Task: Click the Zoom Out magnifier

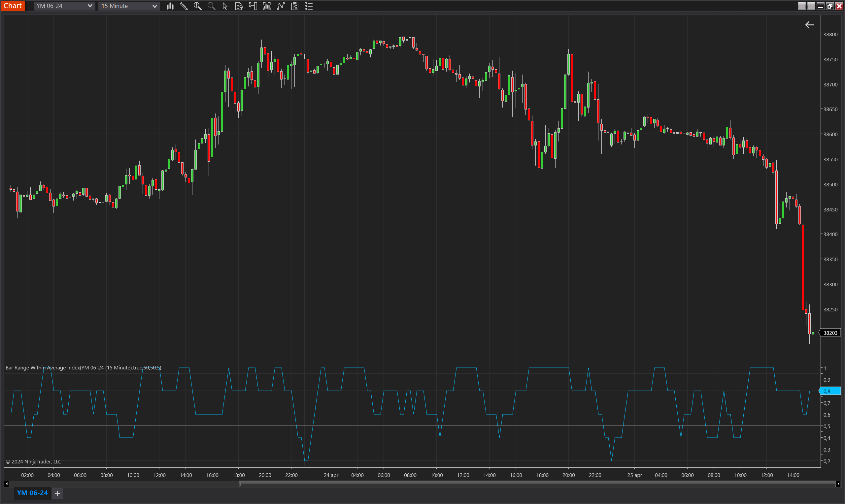Action: (x=211, y=6)
